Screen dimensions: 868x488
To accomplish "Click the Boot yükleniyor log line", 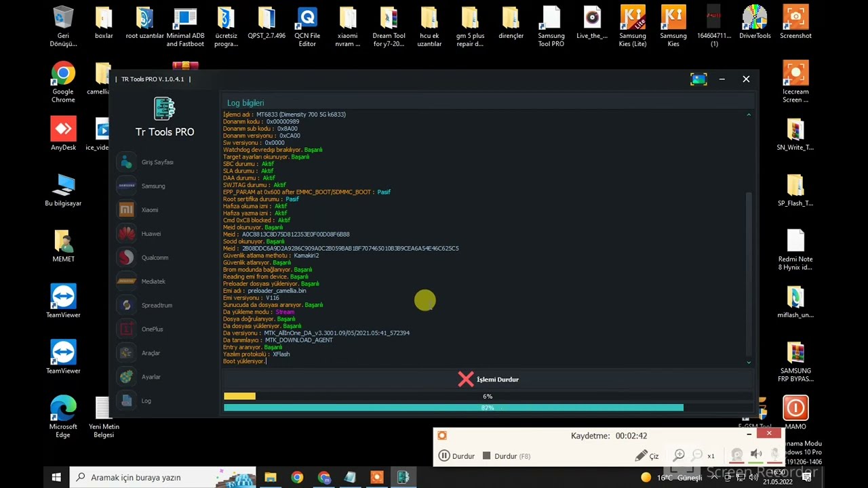I will [x=244, y=361].
